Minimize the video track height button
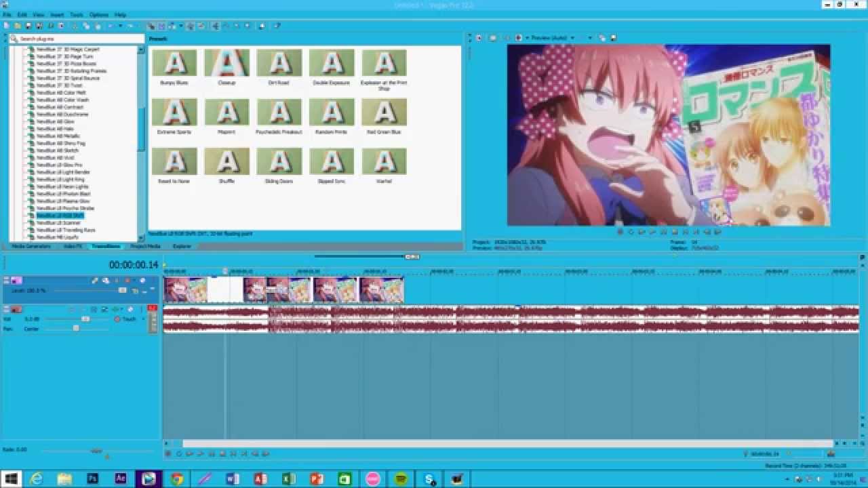Screen dimensions: 868x488 (x=6, y=278)
